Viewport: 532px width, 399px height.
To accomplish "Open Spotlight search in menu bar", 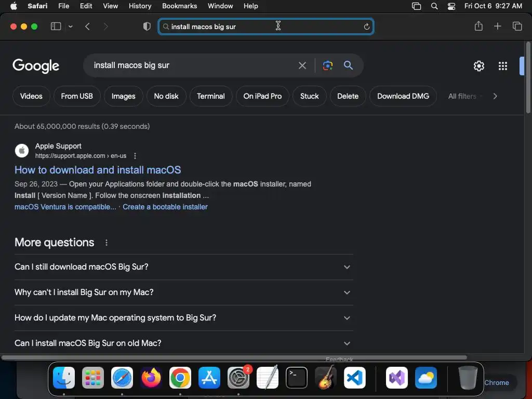I will coord(434,6).
